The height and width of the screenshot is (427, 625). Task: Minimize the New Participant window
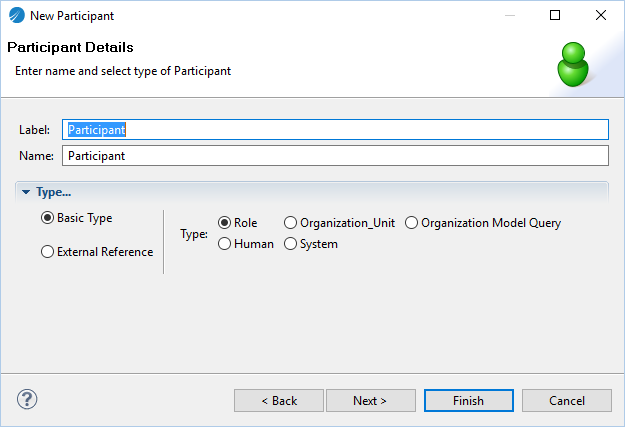pos(510,15)
